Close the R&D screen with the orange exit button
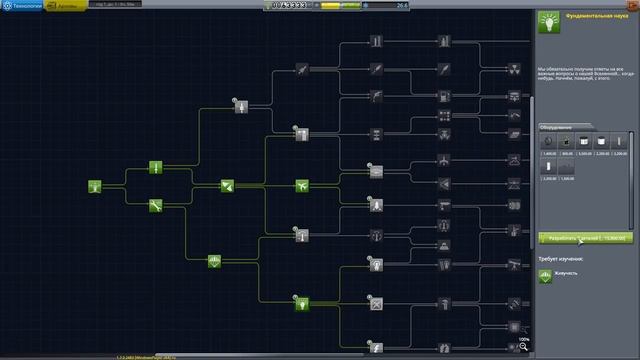640x360 pixels. (x=633, y=4)
